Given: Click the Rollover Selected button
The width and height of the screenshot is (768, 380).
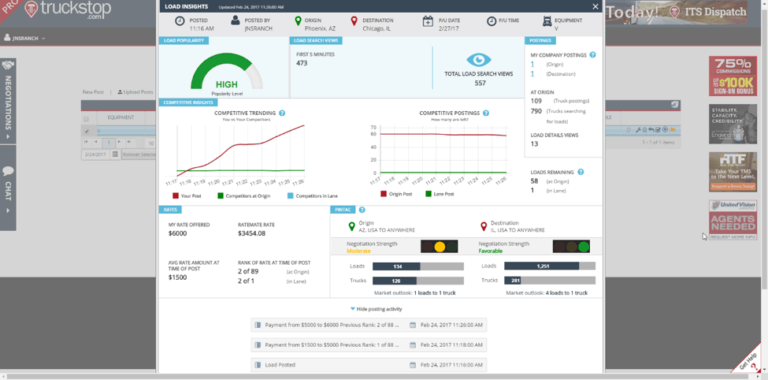Looking at the screenshot, I should click(x=139, y=154).
